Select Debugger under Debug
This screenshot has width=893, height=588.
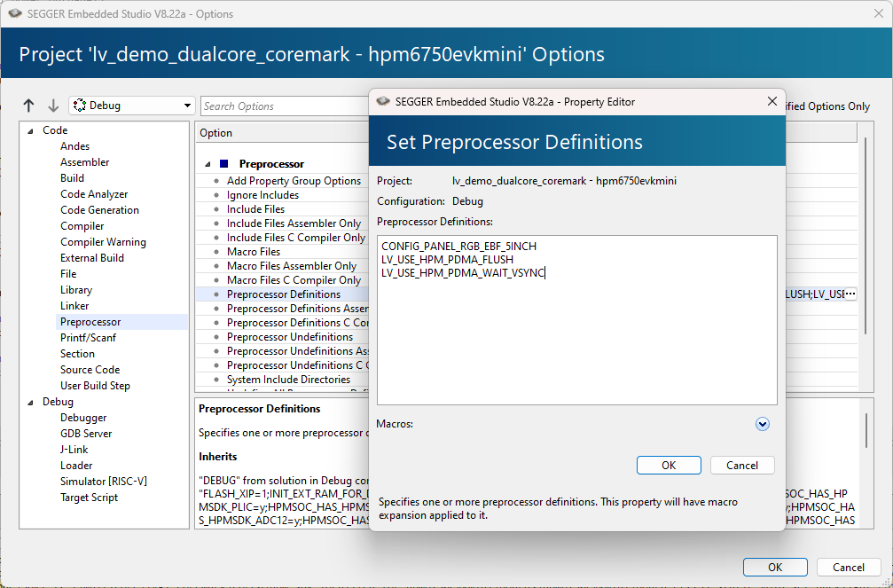83,418
